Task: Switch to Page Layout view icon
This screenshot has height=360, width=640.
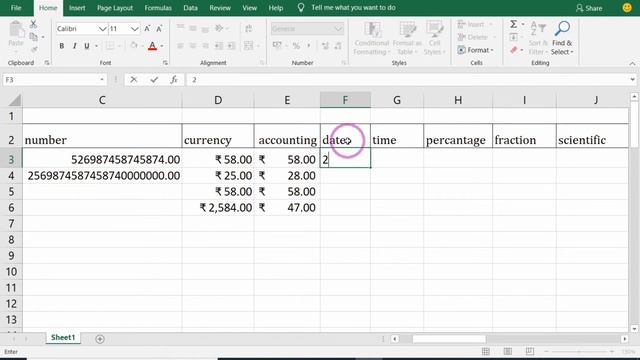Action: 508,351
